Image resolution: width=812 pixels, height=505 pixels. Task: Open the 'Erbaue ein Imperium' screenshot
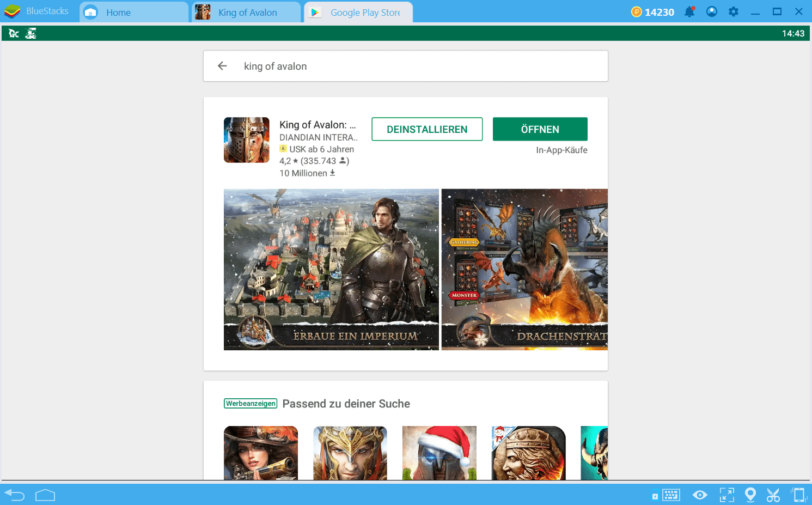pos(331,270)
